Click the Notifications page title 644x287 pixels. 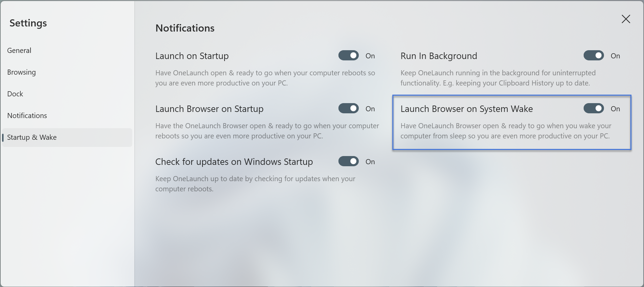pyautogui.click(x=185, y=28)
